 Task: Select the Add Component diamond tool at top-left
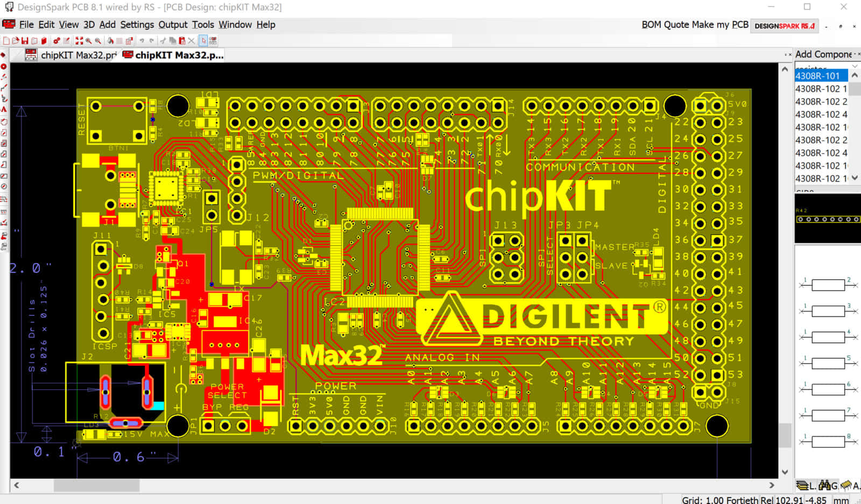click(3, 55)
